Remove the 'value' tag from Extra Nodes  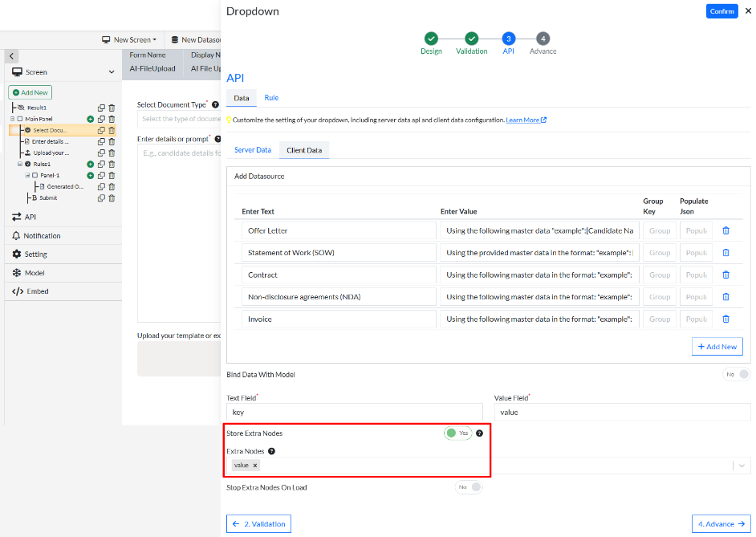(x=255, y=466)
